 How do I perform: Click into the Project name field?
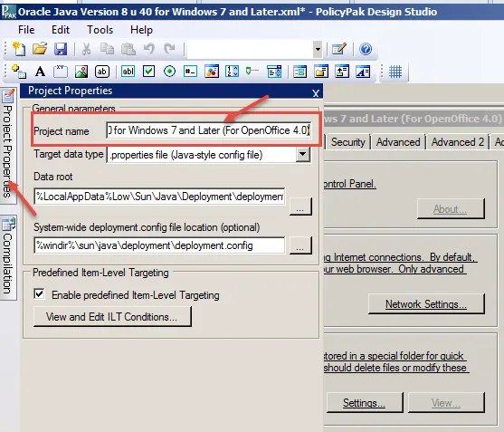pos(209,130)
